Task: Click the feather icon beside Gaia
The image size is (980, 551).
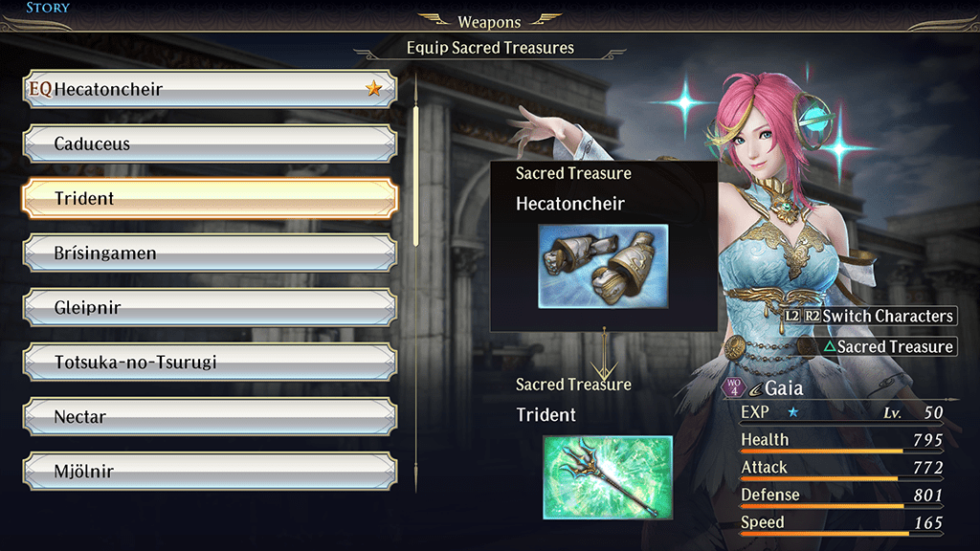Action: [x=756, y=389]
